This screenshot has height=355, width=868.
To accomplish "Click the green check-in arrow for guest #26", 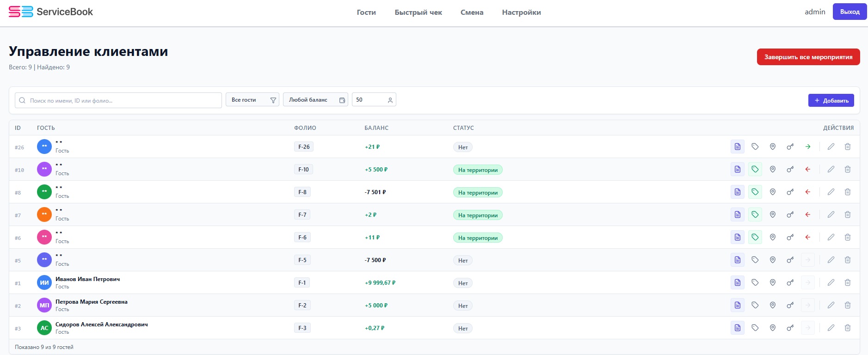I will coord(808,147).
